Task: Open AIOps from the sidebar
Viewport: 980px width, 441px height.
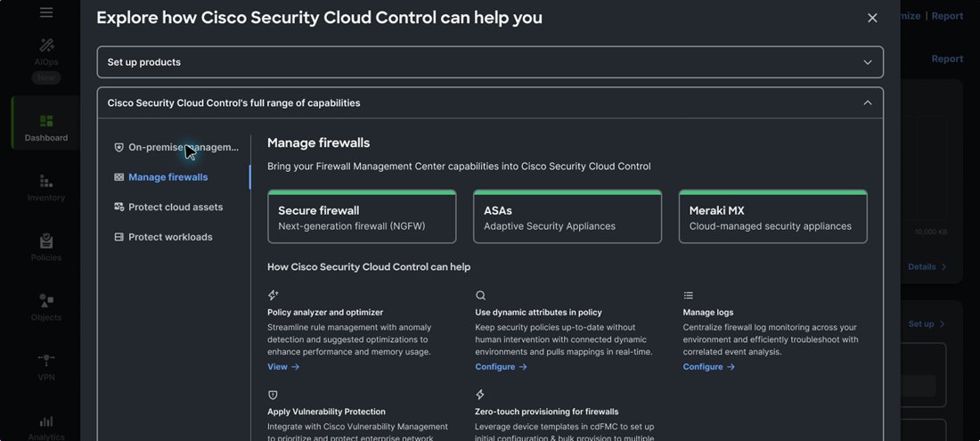Action: [x=46, y=52]
